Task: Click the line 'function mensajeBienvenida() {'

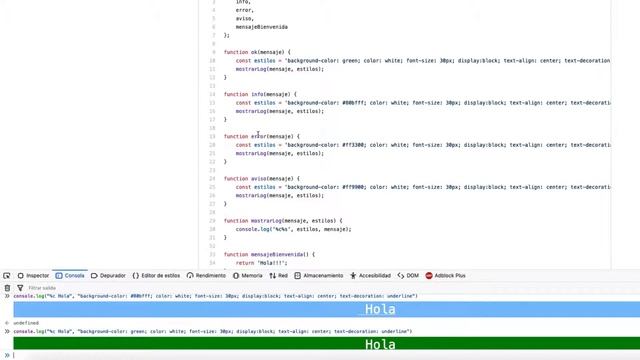Action: [x=269, y=254]
